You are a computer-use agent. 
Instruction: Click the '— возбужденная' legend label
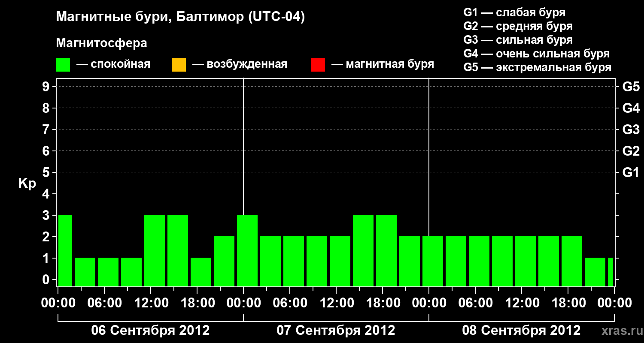click(240, 64)
